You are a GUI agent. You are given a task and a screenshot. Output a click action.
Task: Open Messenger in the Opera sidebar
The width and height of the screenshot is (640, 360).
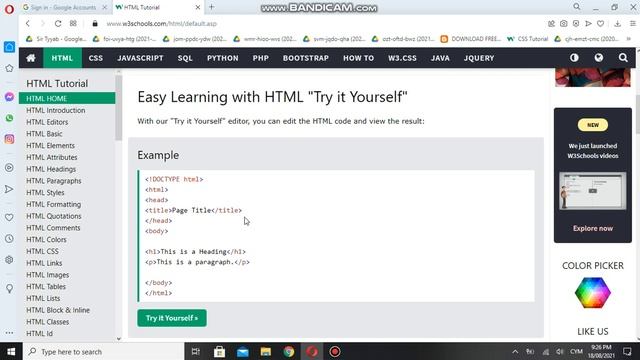[x=9, y=97]
